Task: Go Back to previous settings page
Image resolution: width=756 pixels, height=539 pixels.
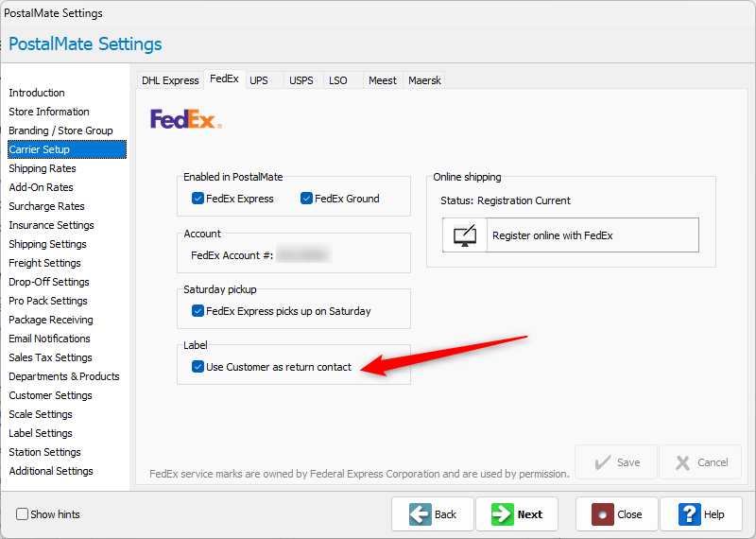Action: [433, 514]
